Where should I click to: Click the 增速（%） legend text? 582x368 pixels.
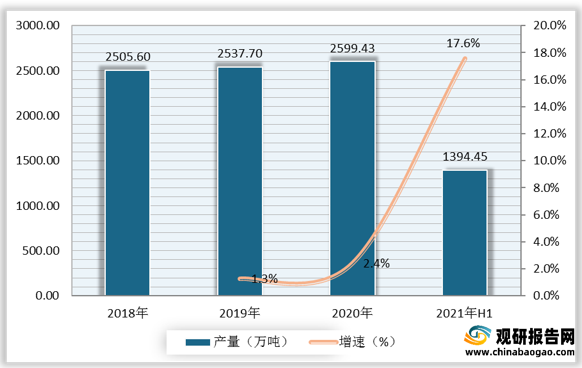[x=367, y=342]
